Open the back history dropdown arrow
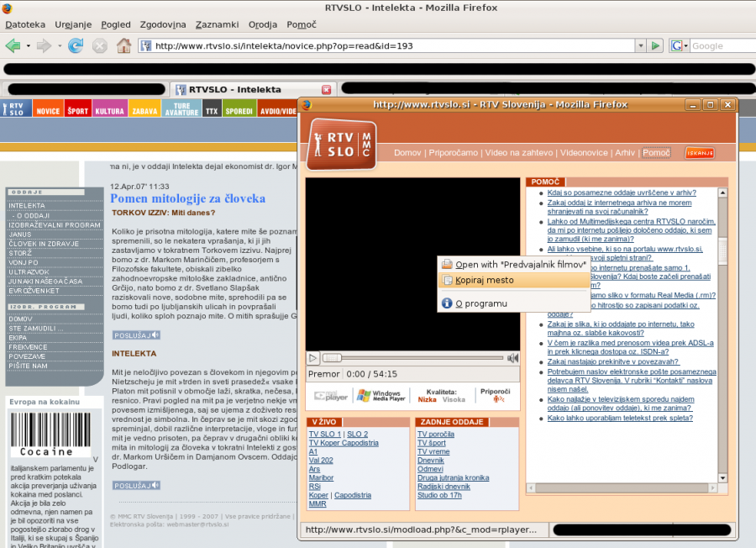Image resolution: width=756 pixels, height=548 pixels. [x=28, y=46]
